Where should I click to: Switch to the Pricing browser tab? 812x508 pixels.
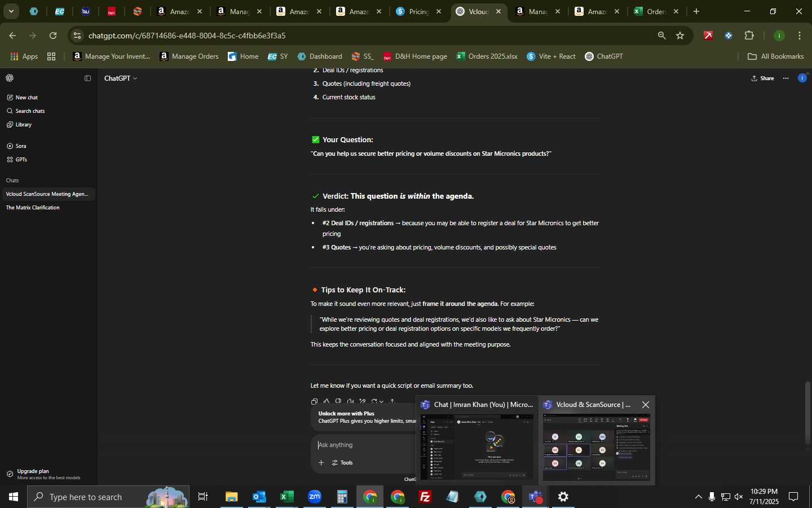click(418, 11)
